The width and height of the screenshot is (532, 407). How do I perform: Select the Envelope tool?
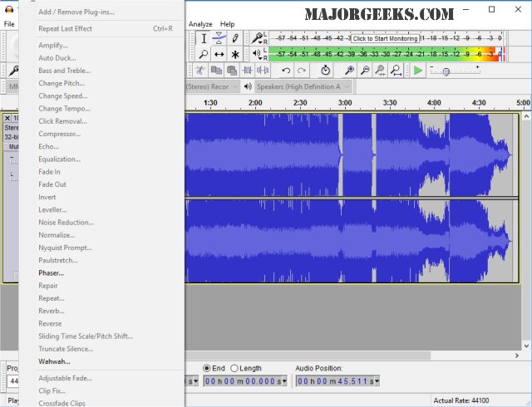(219, 38)
